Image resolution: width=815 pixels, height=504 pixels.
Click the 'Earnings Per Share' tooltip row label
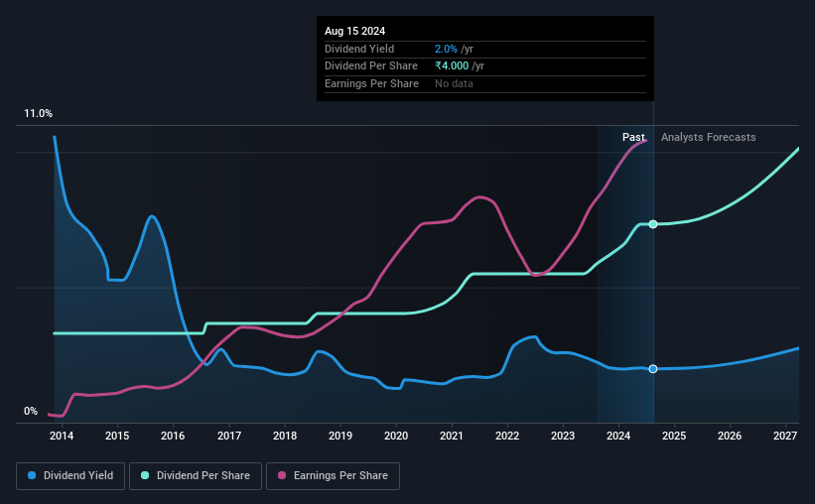pos(371,83)
